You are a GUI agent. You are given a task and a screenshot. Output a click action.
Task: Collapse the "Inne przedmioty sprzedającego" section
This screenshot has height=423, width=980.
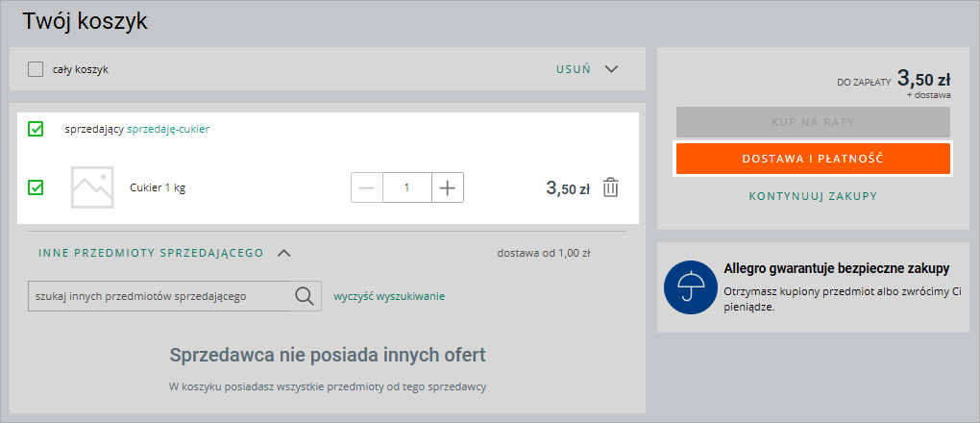(283, 254)
